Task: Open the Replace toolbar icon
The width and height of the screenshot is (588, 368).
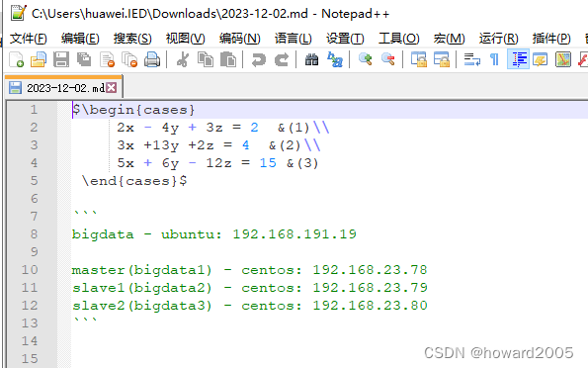Action: [334, 59]
